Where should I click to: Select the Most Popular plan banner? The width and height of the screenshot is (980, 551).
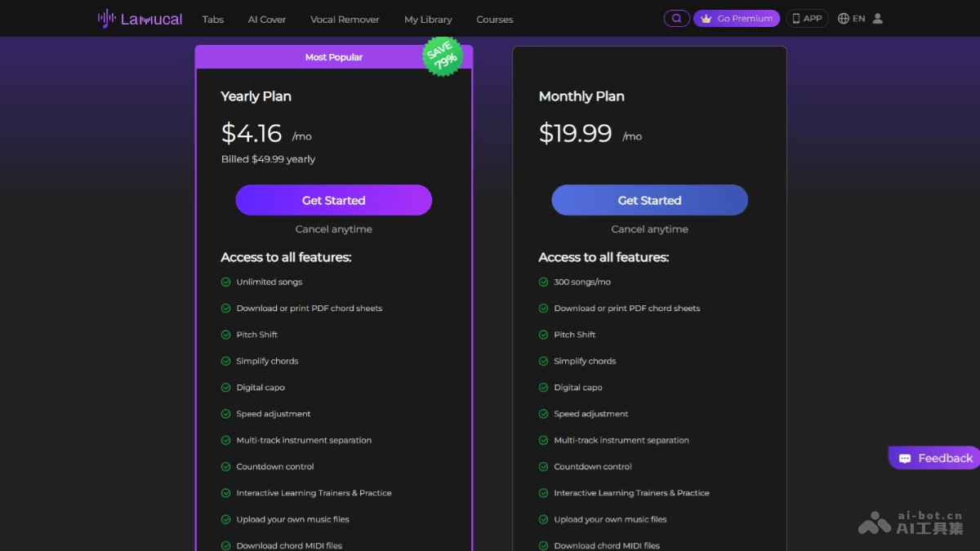point(333,57)
